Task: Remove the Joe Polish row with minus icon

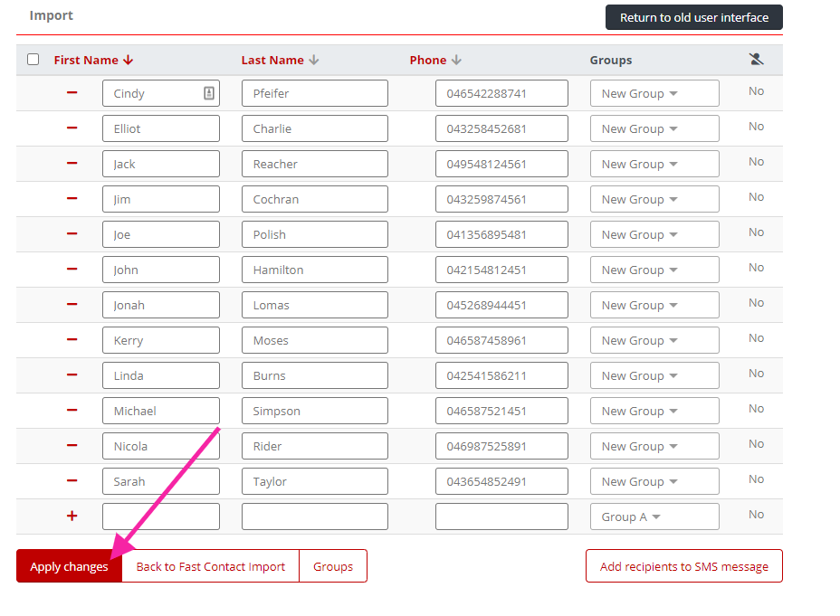Action: point(72,234)
